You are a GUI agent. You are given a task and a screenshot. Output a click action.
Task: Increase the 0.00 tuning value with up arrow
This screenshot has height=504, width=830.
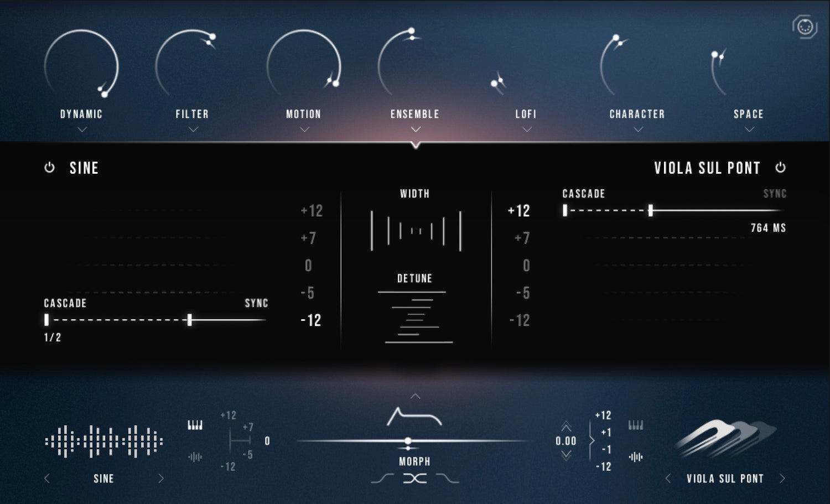pos(566,427)
